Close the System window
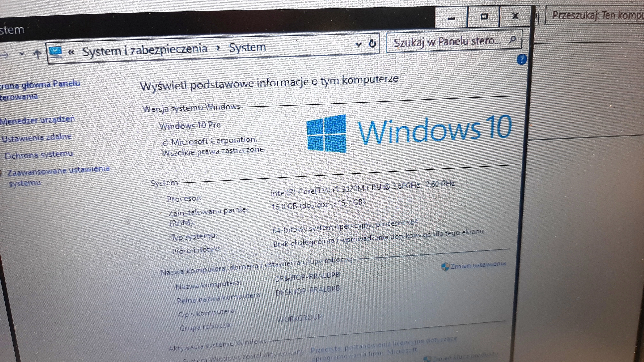This screenshot has width=644, height=362. point(515,16)
